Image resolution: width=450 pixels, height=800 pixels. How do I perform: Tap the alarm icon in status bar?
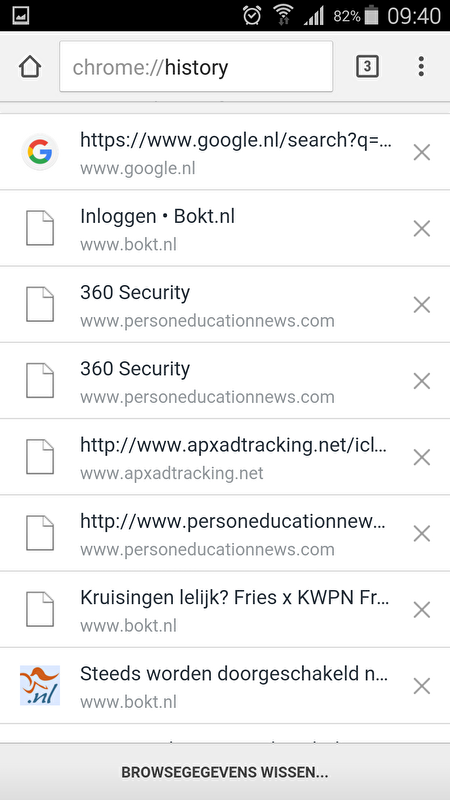pos(252,16)
